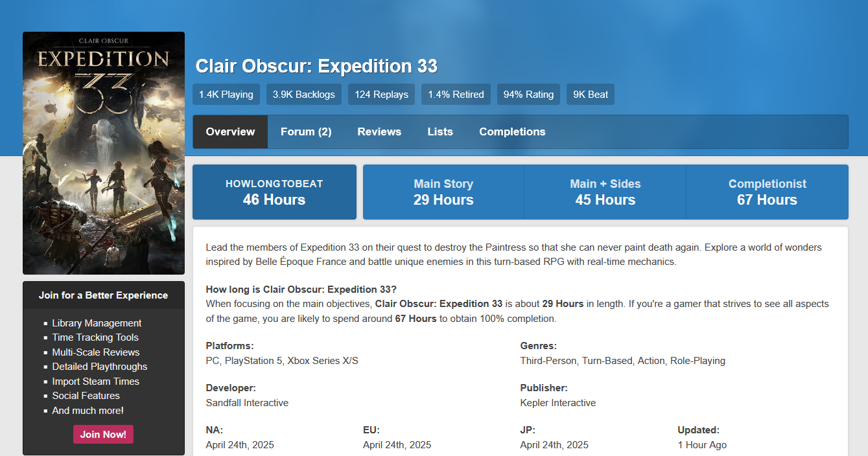Click the platforms text 'PC, PlayStation 5, Xbox Series X/S'
This screenshot has width=868, height=456.
coord(282,361)
